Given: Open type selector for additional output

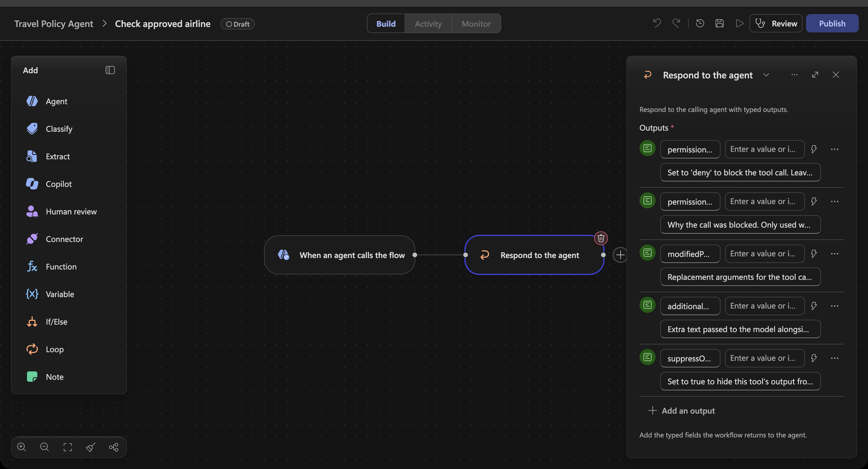Looking at the screenshot, I should [648, 305].
